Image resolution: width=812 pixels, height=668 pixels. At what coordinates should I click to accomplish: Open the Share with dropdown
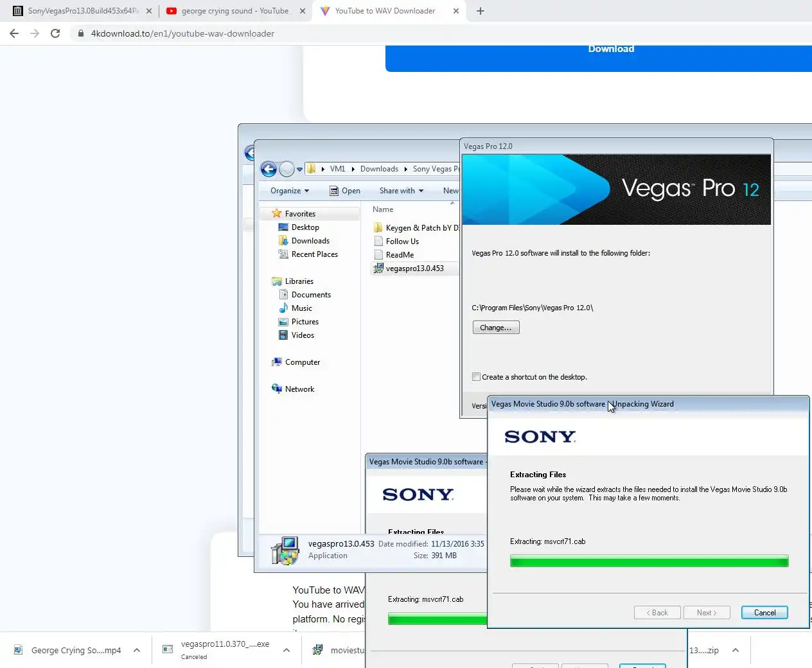tap(402, 191)
